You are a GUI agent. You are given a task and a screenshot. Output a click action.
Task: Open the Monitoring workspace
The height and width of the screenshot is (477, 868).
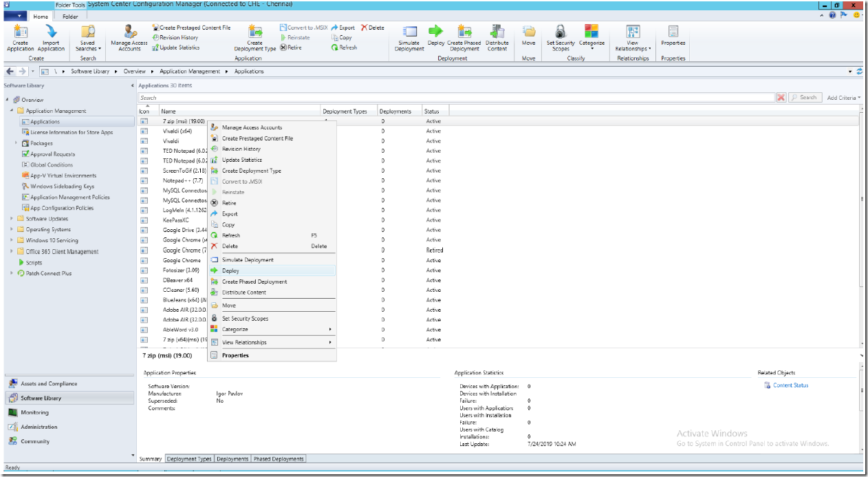coord(69,413)
